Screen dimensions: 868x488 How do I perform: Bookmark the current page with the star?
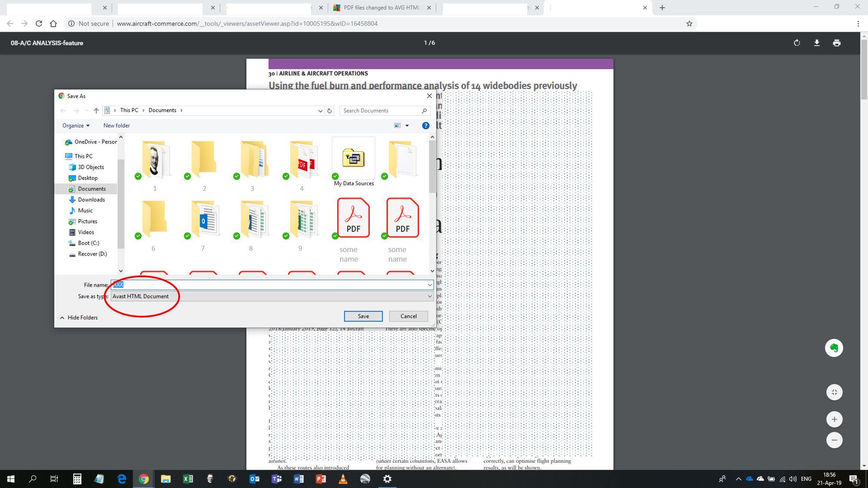point(689,23)
